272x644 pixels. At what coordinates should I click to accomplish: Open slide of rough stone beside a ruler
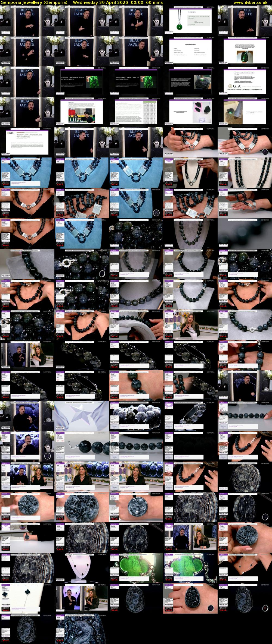(x=245, y=112)
